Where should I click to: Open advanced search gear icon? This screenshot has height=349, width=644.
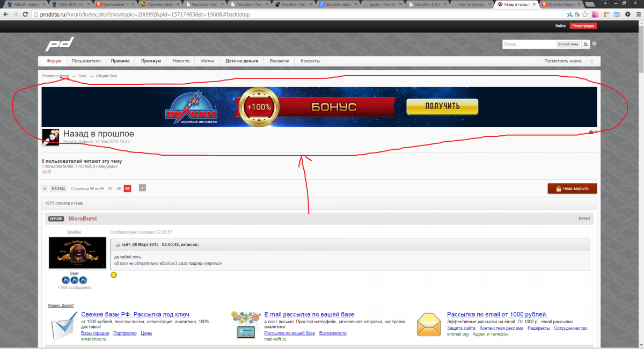pos(594,44)
